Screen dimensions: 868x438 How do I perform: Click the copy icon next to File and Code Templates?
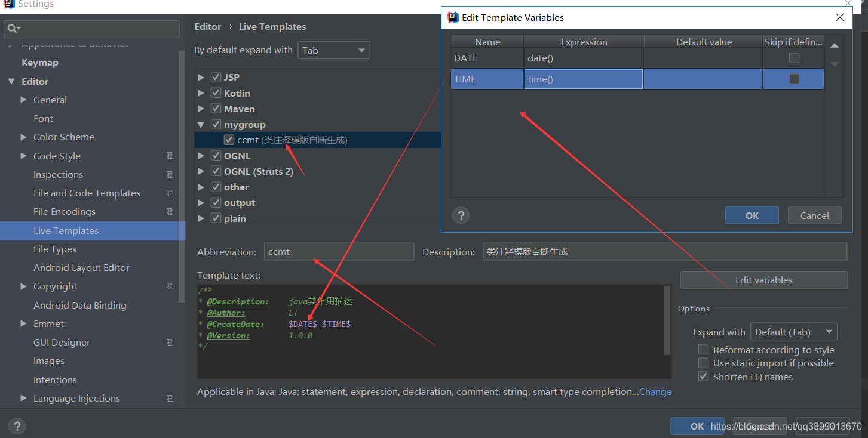(170, 193)
